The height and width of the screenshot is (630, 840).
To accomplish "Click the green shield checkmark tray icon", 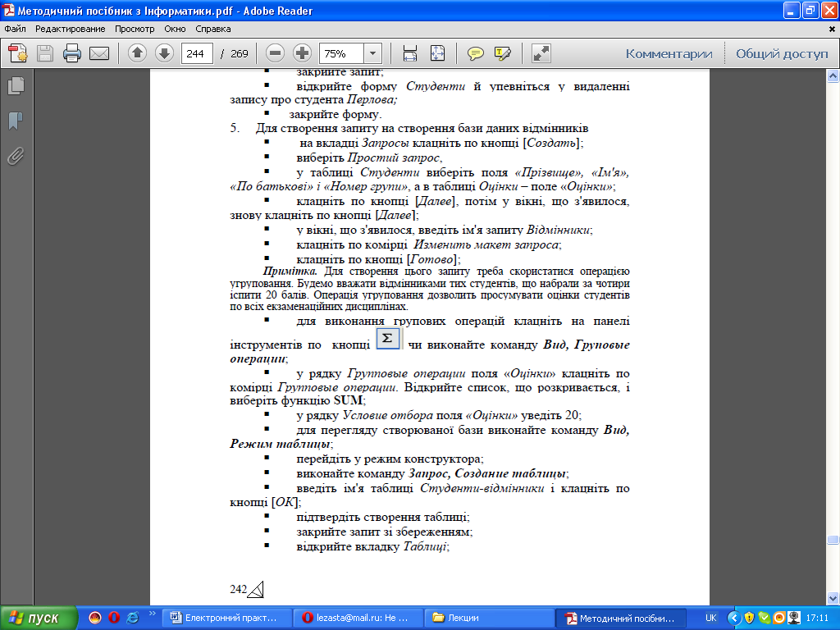I will (765, 618).
